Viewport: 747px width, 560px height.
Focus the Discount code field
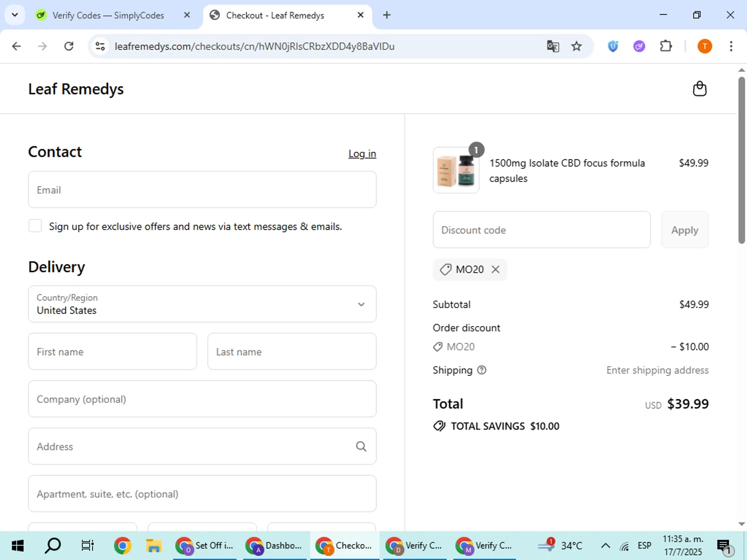click(542, 230)
